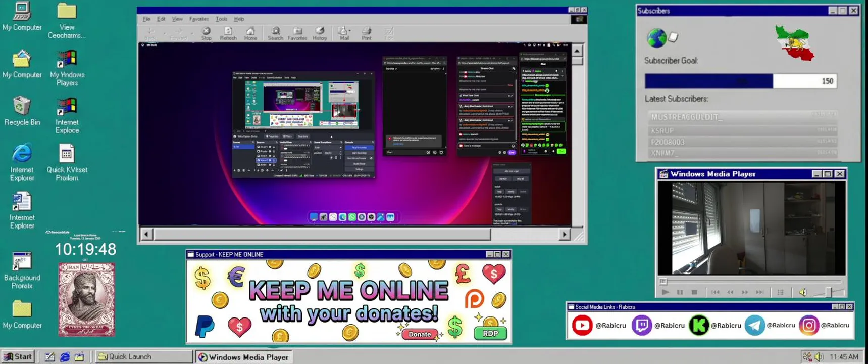Open the History toolbar button
868x364 pixels.
pos(320,34)
